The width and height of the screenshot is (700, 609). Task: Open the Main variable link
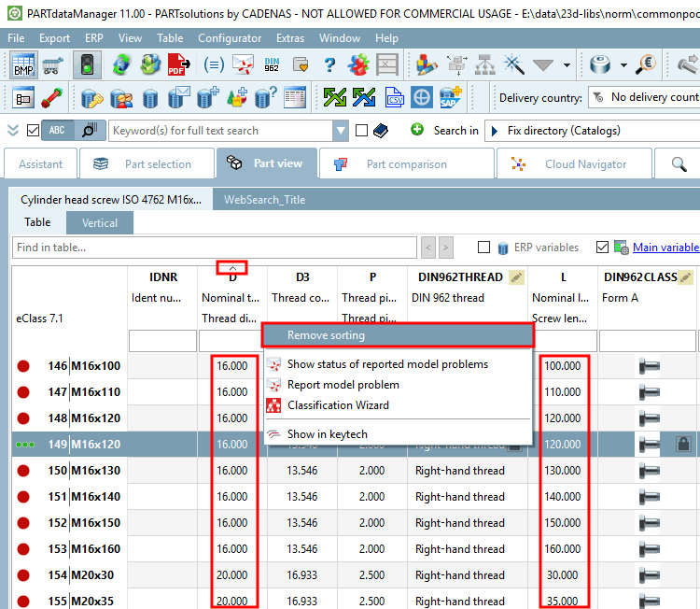(666, 248)
